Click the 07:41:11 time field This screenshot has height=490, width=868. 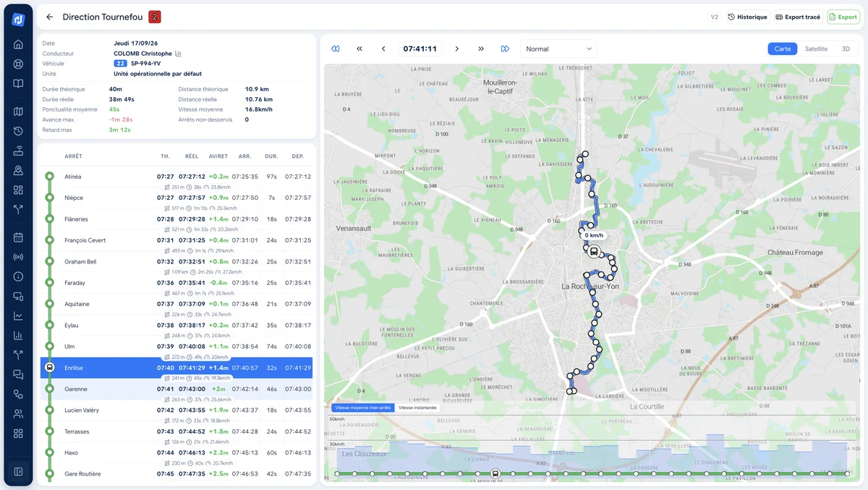point(420,48)
